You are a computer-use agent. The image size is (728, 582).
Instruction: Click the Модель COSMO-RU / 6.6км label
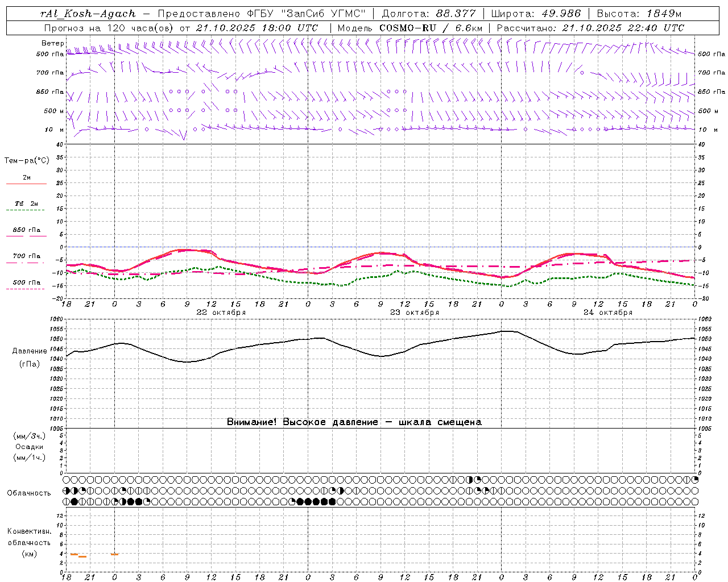click(410, 28)
